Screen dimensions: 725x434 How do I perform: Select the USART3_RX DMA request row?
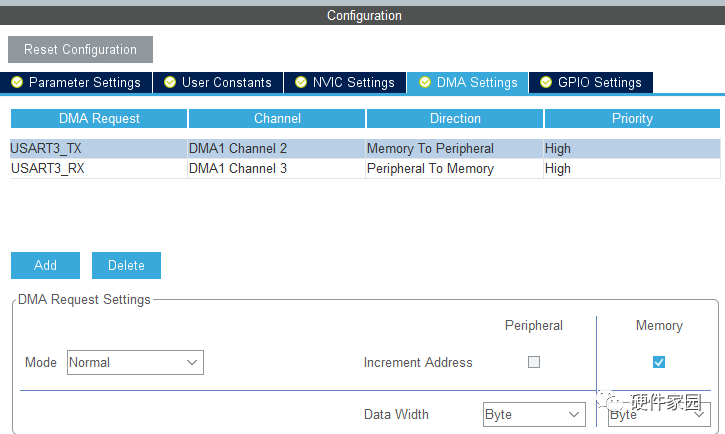tap(97, 169)
